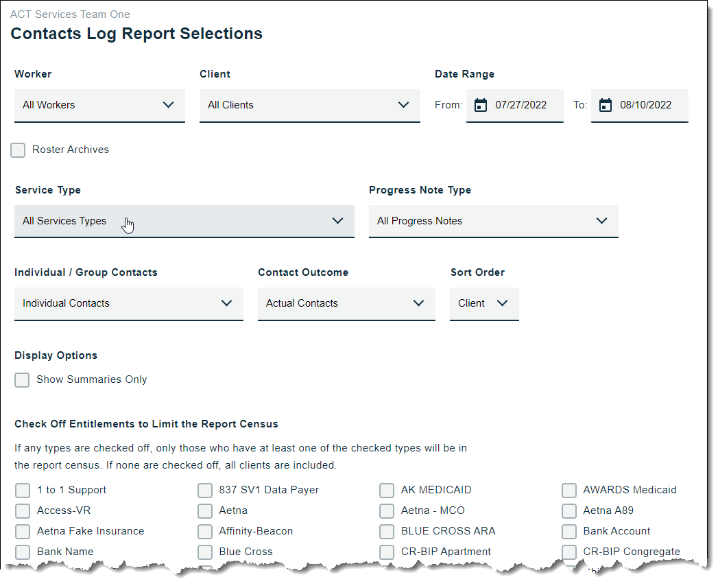Screen dimensions: 718x588
Task: Tick the 1 to 1 Support entitlement
Action: point(23,491)
